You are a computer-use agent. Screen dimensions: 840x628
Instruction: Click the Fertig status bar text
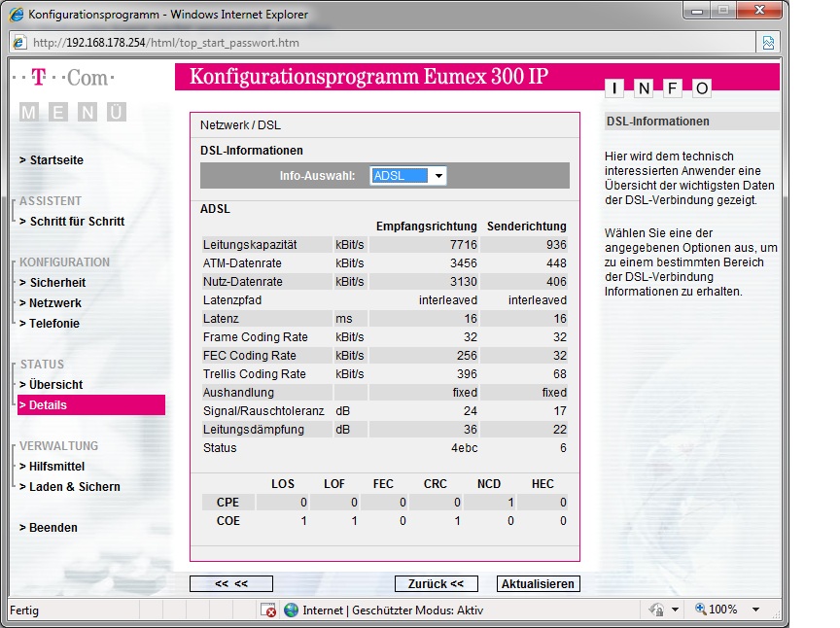(24, 610)
